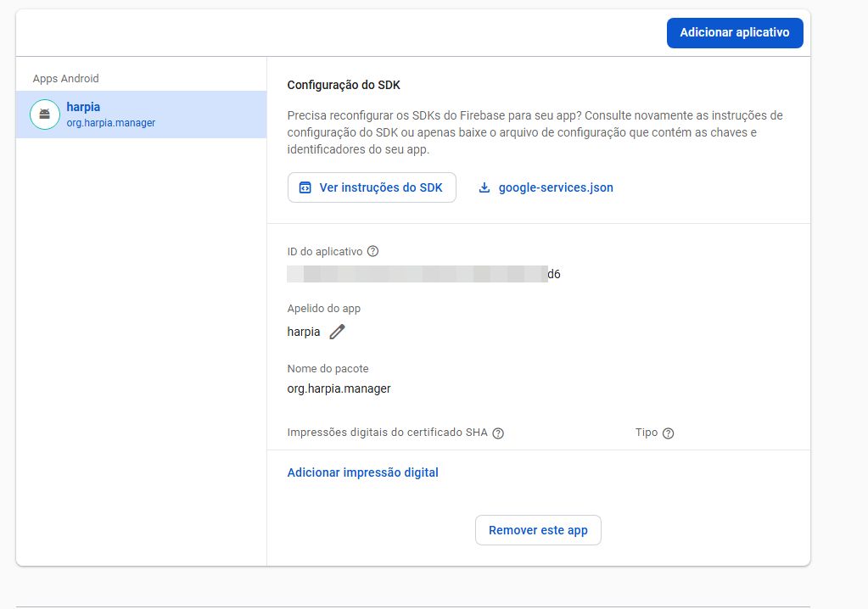Viewport: 868px width, 609px height.
Task: Download the google-services.json file
Action: click(x=555, y=187)
